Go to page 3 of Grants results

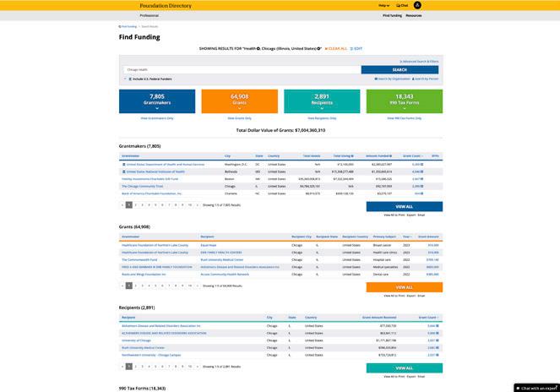143,286
